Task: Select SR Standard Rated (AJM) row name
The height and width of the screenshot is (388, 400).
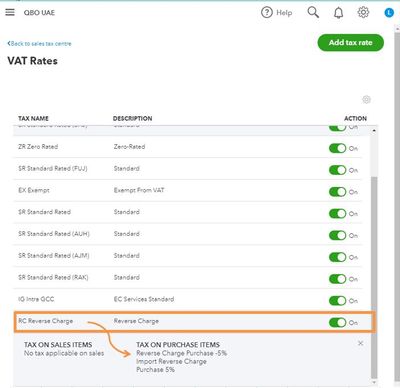Action: pos(54,256)
